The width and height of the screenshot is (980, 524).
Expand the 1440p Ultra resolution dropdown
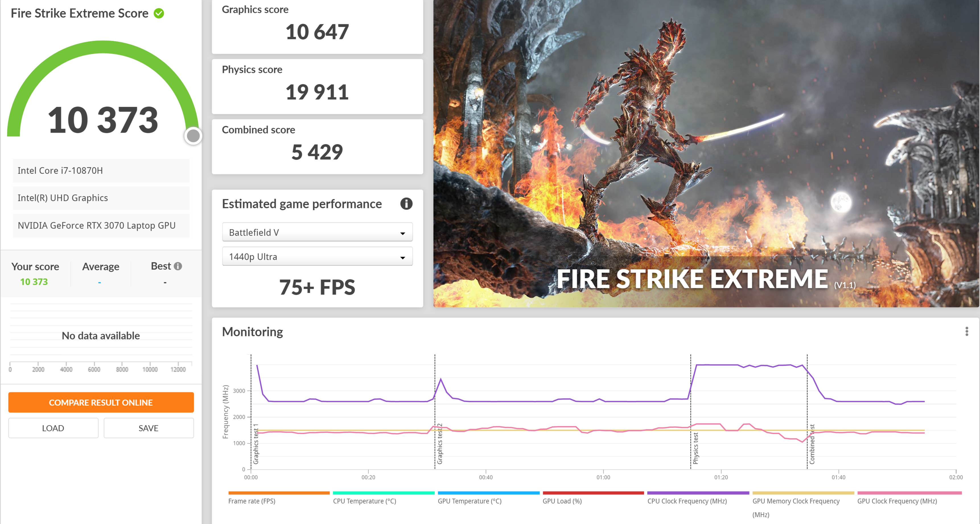(317, 257)
